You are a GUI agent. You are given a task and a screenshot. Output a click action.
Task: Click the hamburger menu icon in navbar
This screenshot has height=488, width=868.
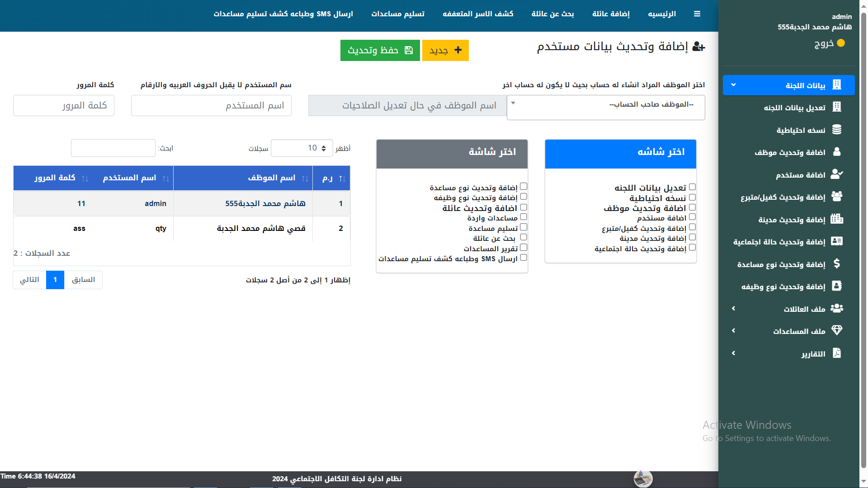[697, 14]
